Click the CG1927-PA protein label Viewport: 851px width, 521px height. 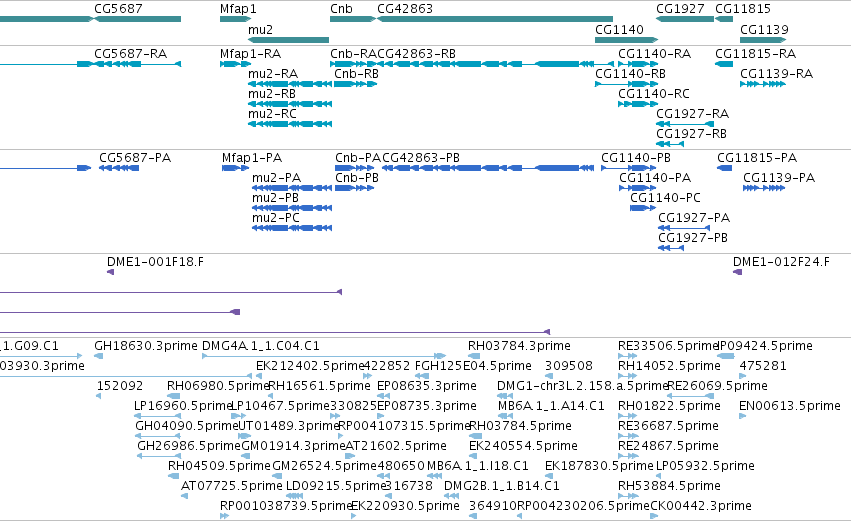(694, 218)
